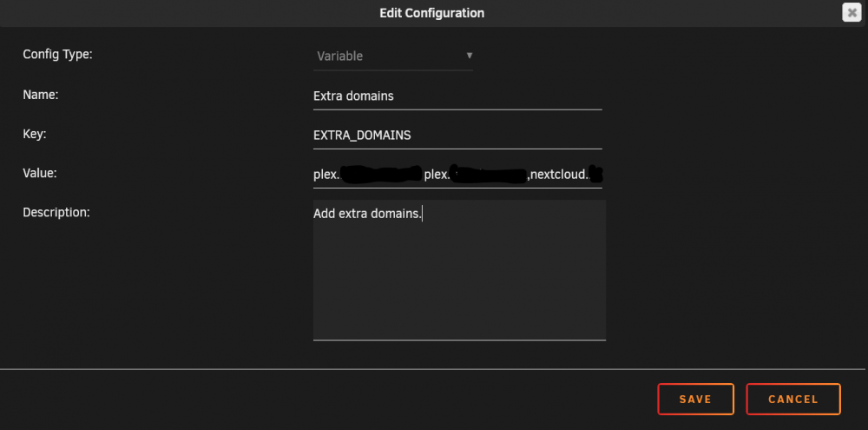
Task: Click the Name label
Action: (41, 95)
